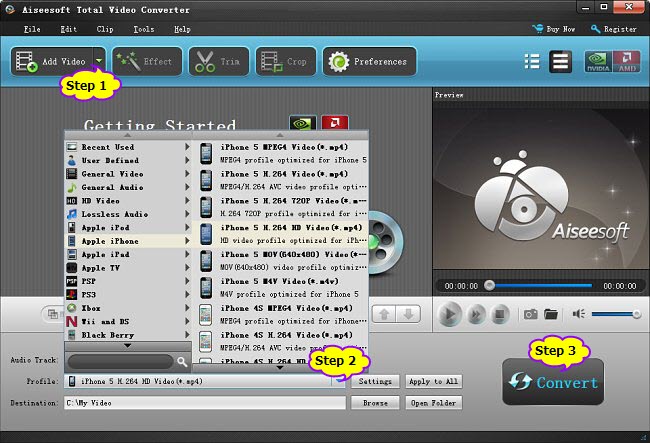
Task: Mute audio with the speaker icon
Action: pyautogui.click(x=579, y=314)
